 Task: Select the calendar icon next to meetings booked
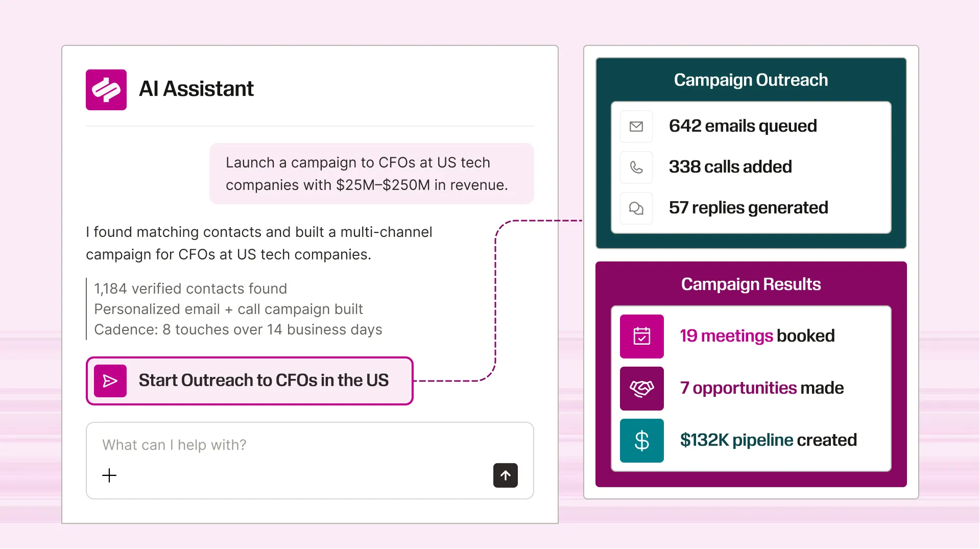tap(641, 336)
